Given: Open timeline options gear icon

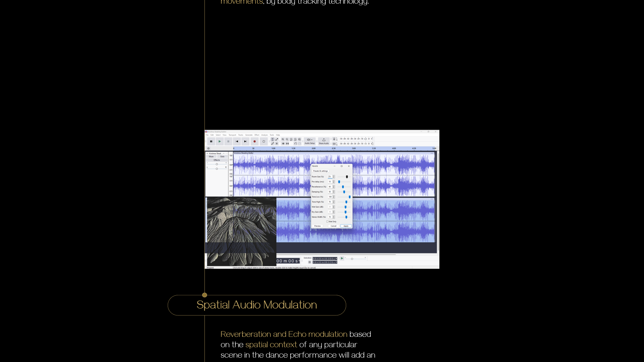Looking at the screenshot, I should tap(208, 148).
